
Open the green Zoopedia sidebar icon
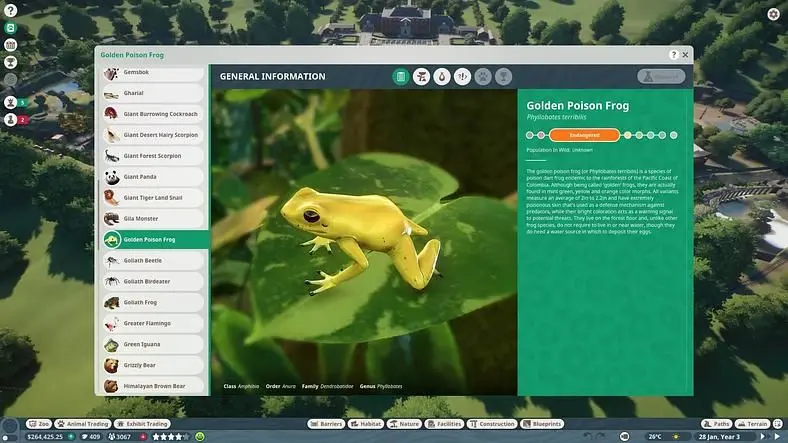point(10,28)
